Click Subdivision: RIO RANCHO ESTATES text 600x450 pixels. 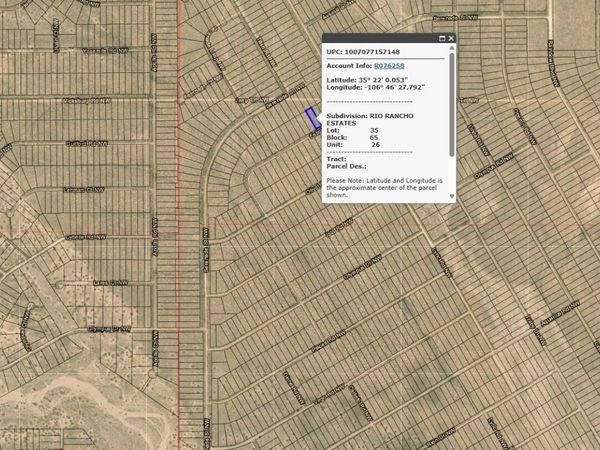point(370,119)
